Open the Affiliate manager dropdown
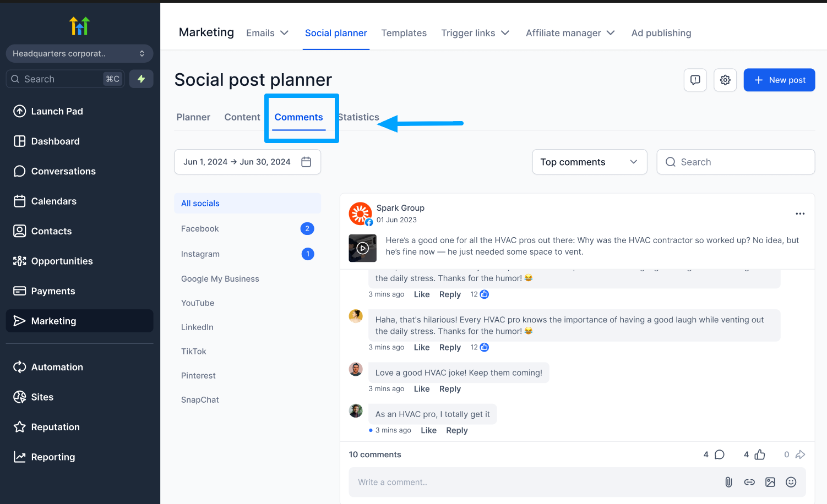 point(569,33)
